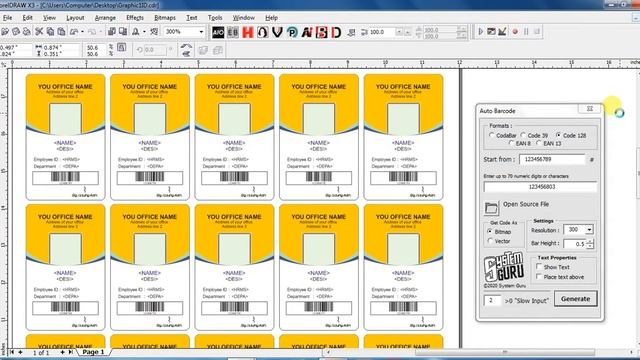Click the black V macro icon
The image size is (640, 360).
tap(277, 32)
